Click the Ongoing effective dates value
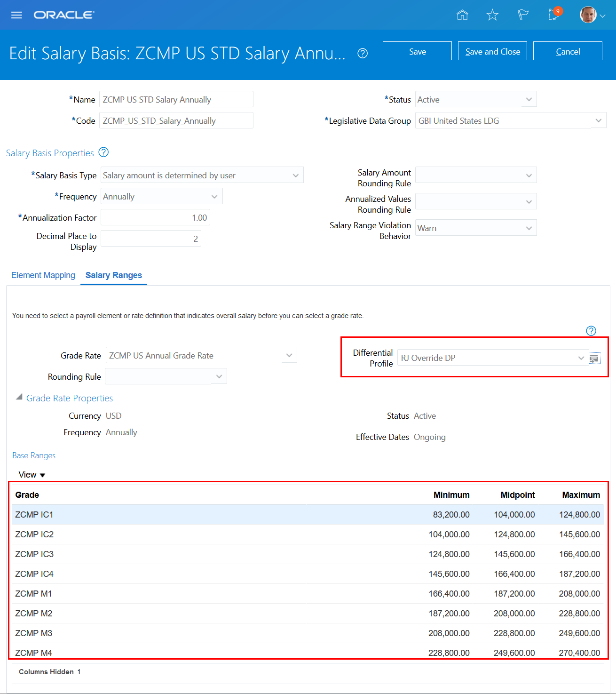616x694 pixels. point(430,437)
